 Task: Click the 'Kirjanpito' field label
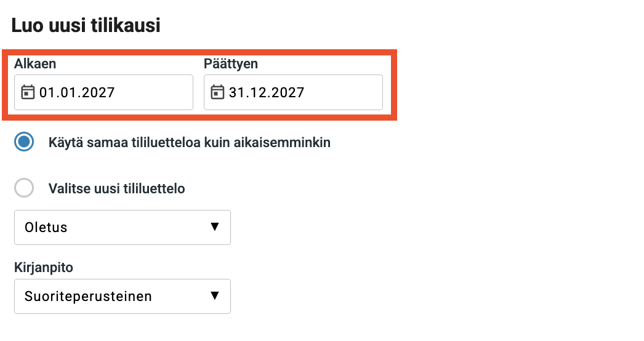pyautogui.click(x=44, y=268)
